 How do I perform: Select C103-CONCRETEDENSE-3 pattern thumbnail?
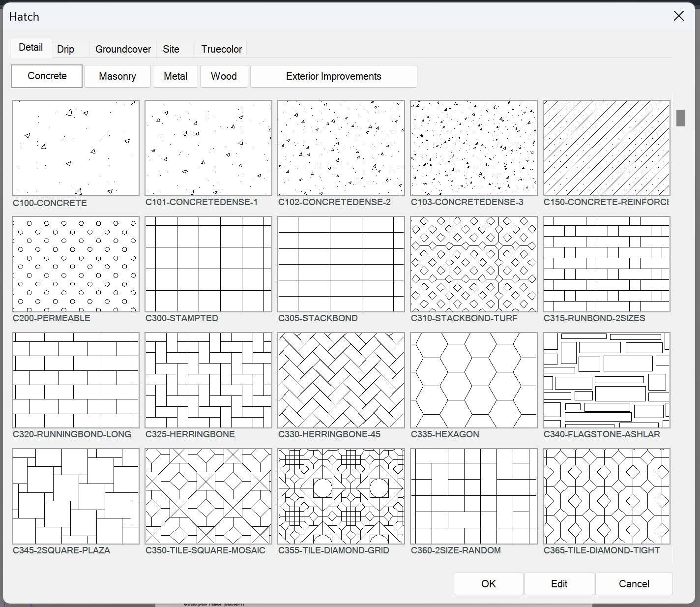click(474, 148)
